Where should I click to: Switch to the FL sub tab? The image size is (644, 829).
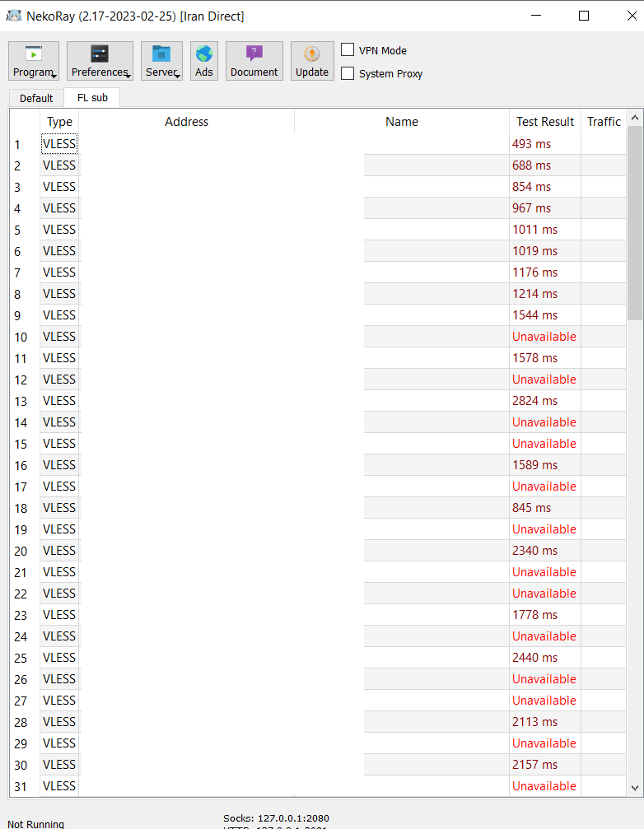(91, 97)
